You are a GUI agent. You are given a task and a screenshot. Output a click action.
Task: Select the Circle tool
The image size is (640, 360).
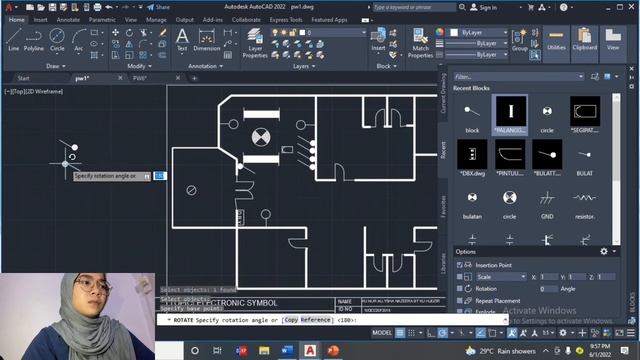pyautogui.click(x=57, y=40)
